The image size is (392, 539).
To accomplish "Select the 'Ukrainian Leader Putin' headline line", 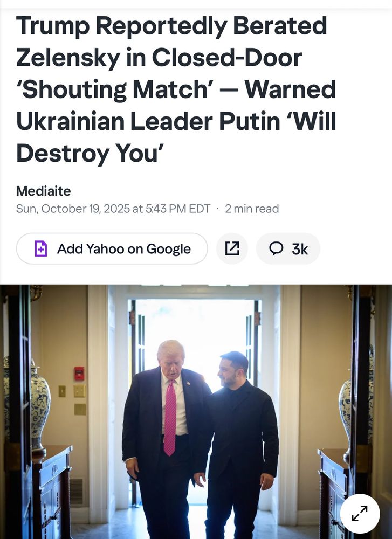I will [x=148, y=121].
